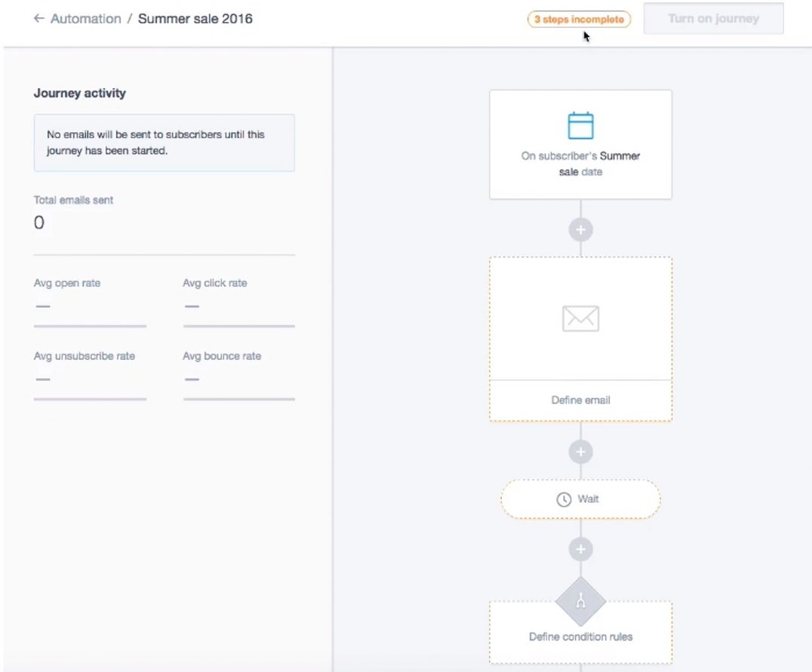
Task: Click the no-emails-sent notice banner
Action: tap(164, 140)
